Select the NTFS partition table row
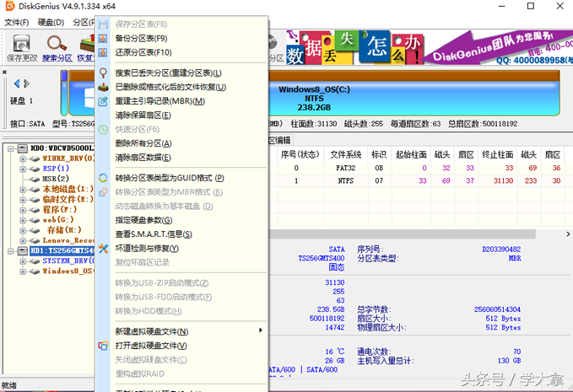The image size is (573, 392). (420, 180)
